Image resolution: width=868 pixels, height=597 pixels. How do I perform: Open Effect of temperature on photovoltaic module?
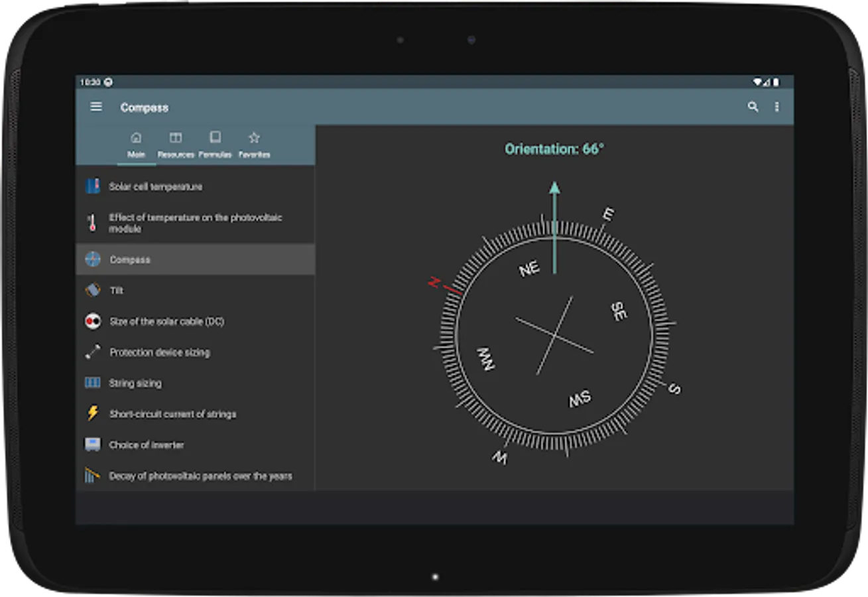pyautogui.click(x=196, y=223)
